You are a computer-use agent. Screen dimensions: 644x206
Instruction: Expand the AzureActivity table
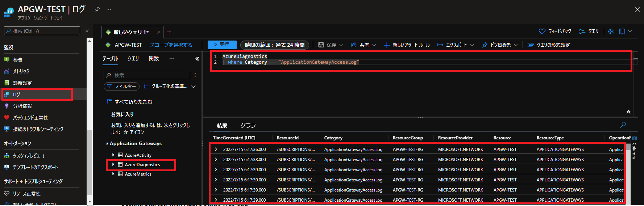pyautogui.click(x=113, y=155)
